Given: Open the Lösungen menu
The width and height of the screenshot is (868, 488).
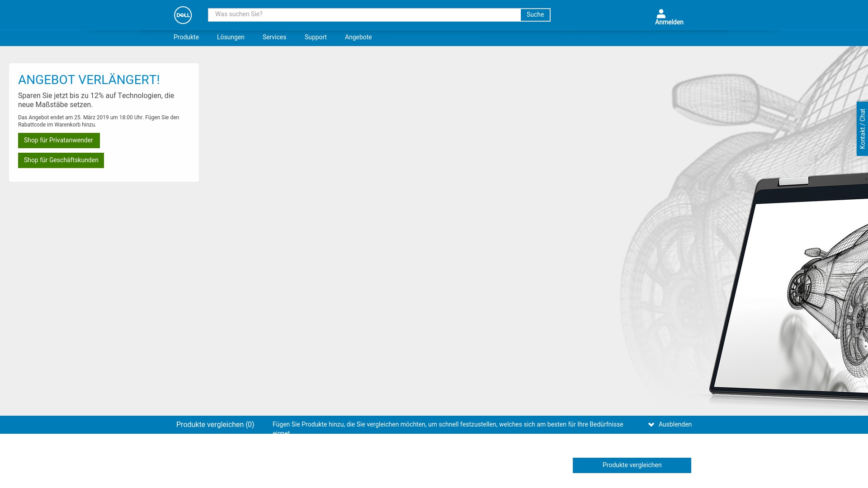Looking at the screenshot, I should coord(231,38).
